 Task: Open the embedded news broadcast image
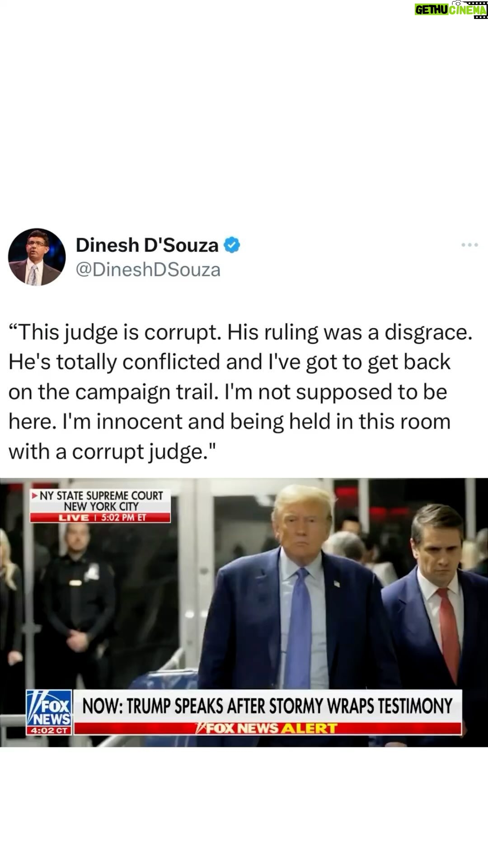click(244, 613)
